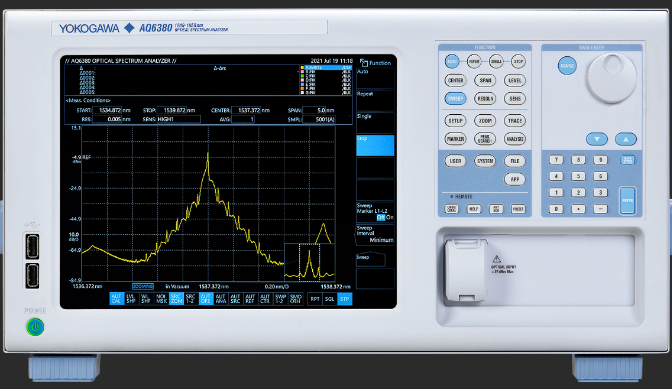Open SETUP via its panel key
The image size is (672, 389).
pyautogui.click(x=455, y=121)
